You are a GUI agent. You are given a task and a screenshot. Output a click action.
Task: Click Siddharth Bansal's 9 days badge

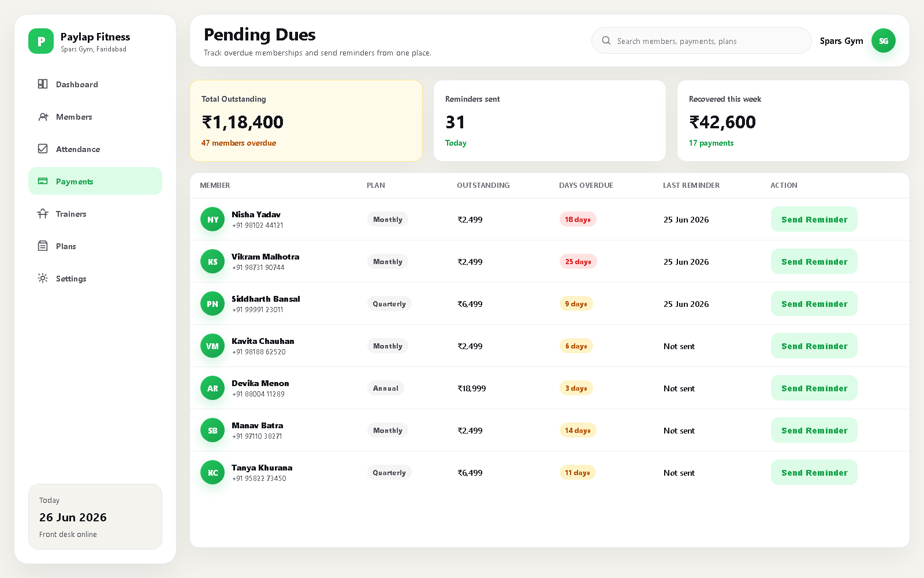click(576, 303)
